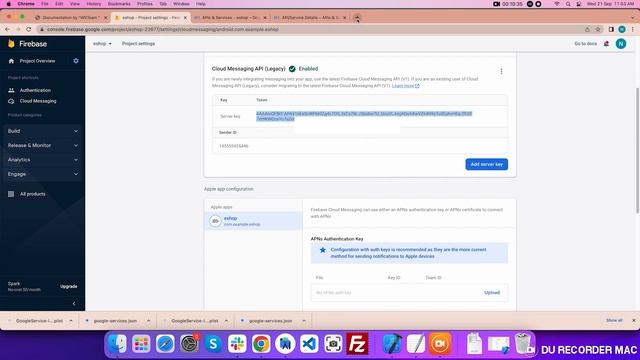640x360 pixels.
Task: Switch to eshop Project settings tab
Action: (x=151, y=18)
